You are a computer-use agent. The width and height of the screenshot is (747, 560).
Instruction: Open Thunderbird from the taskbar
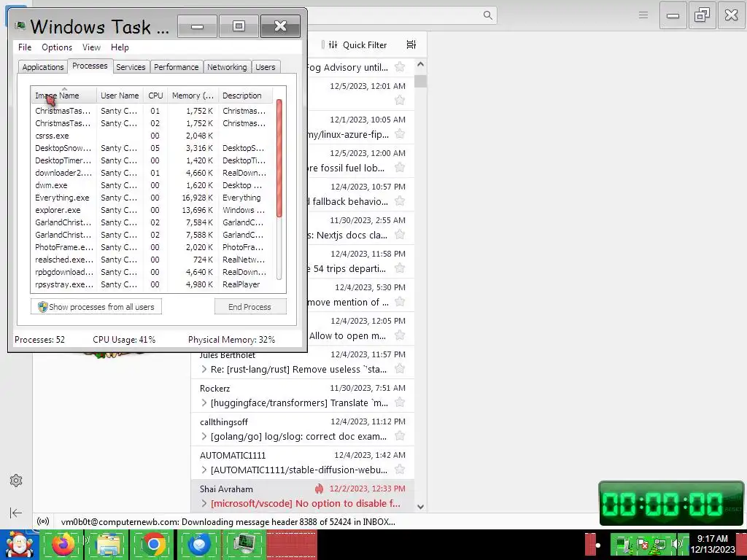pyautogui.click(x=199, y=545)
